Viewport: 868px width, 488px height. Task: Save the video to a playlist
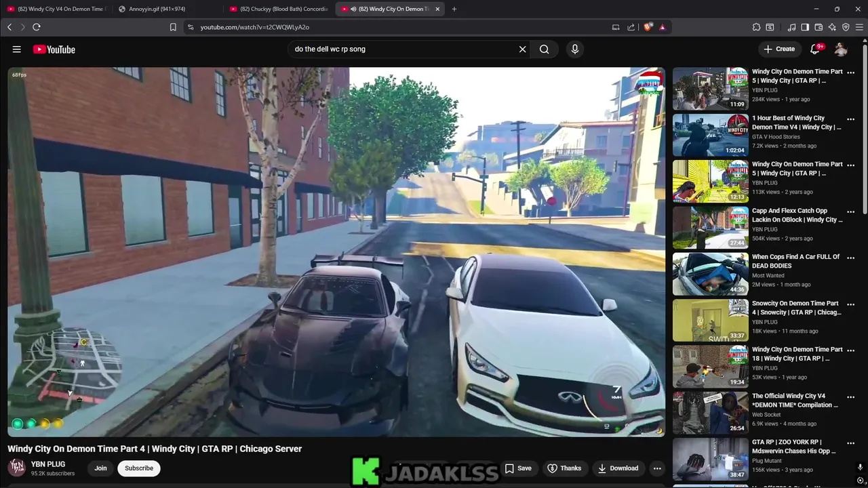coord(518,468)
